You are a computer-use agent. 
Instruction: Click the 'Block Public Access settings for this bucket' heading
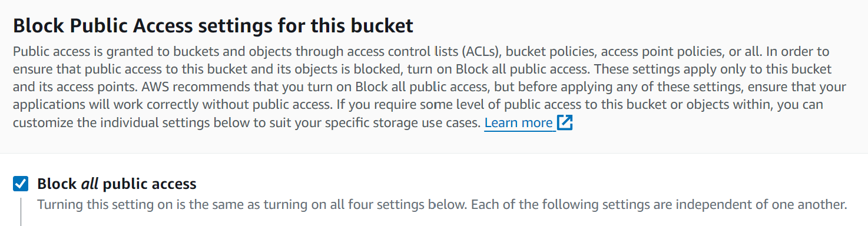[213, 26]
